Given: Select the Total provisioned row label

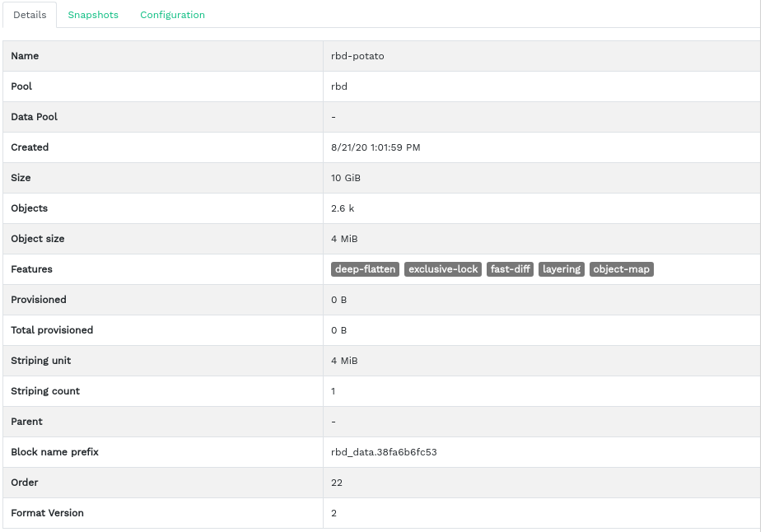Looking at the screenshot, I should pos(52,330).
